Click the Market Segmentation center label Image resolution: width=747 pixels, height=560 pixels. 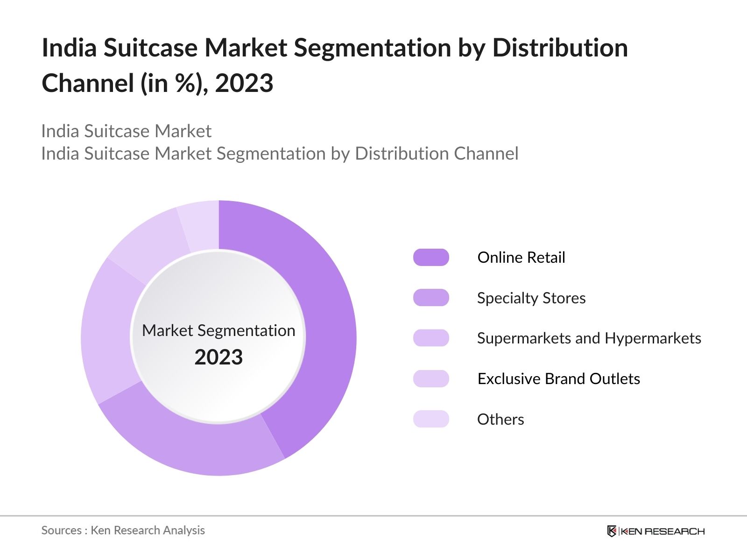click(218, 330)
